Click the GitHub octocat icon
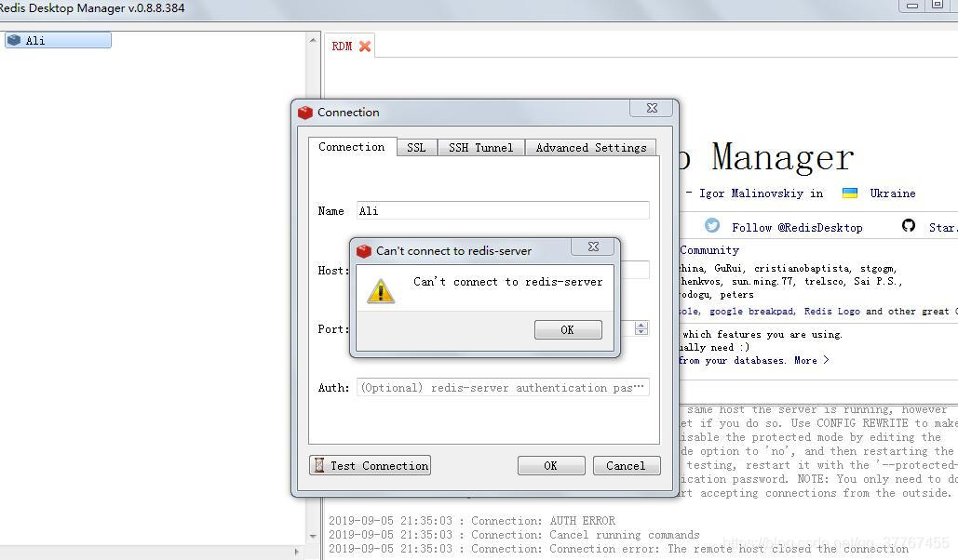 point(909,225)
